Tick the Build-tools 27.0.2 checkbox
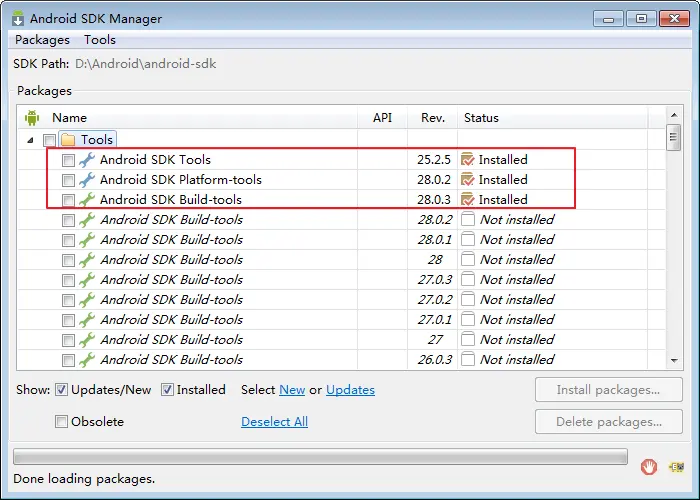This screenshot has height=500, width=700. [68, 300]
